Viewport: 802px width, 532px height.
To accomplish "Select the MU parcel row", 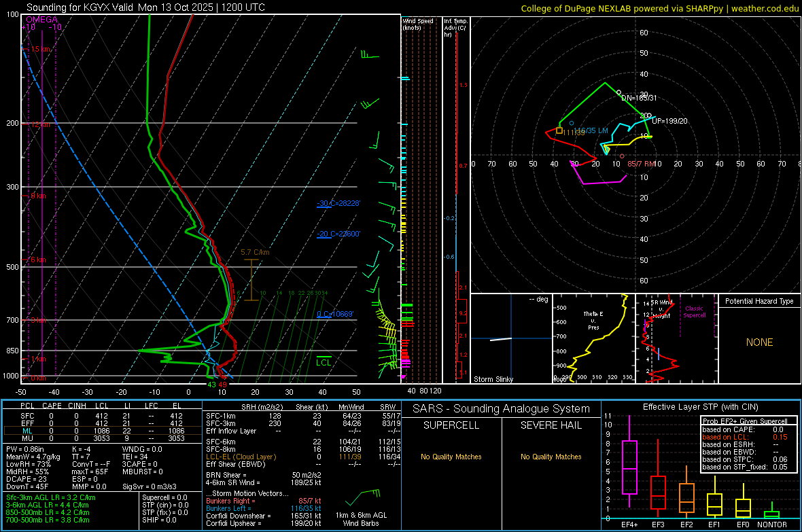I will click(103, 438).
